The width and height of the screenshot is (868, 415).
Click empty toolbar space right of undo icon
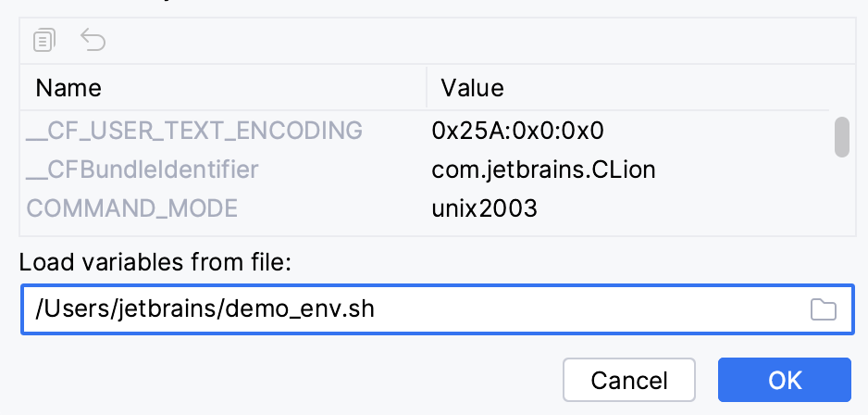coord(463,40)
